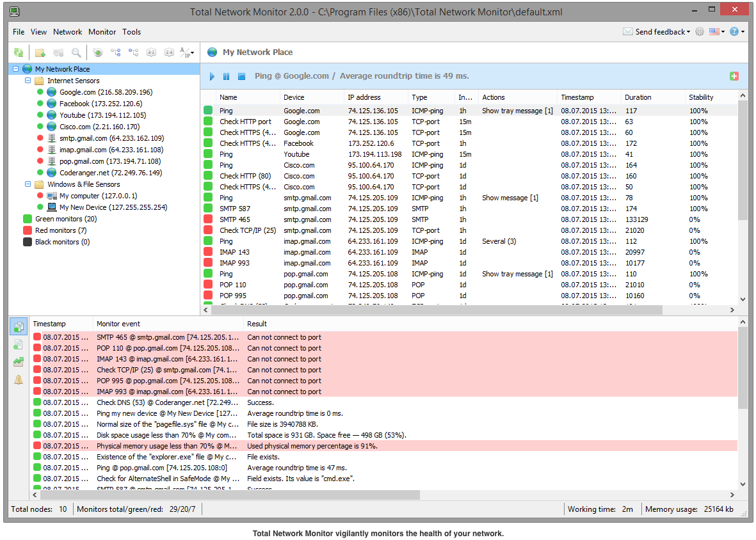The image size is (756, 540).
Task: Open the settings gear icon
Action: (699, 31)
